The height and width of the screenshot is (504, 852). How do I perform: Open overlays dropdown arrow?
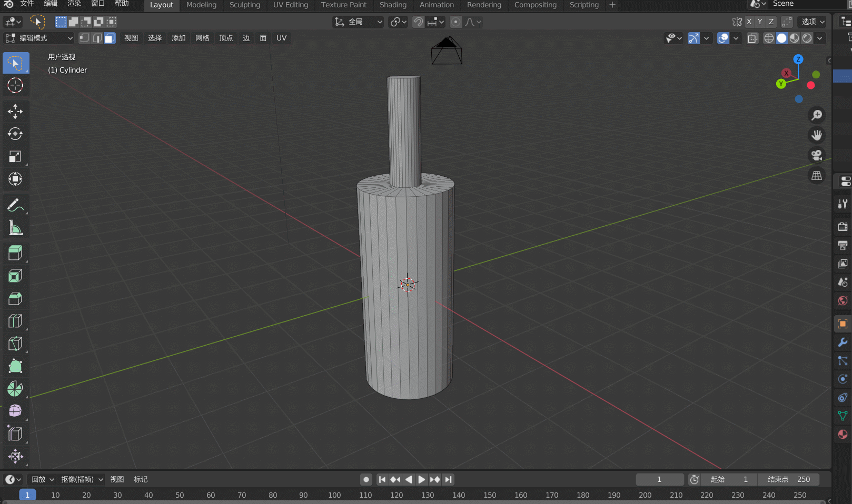(736, 38)
